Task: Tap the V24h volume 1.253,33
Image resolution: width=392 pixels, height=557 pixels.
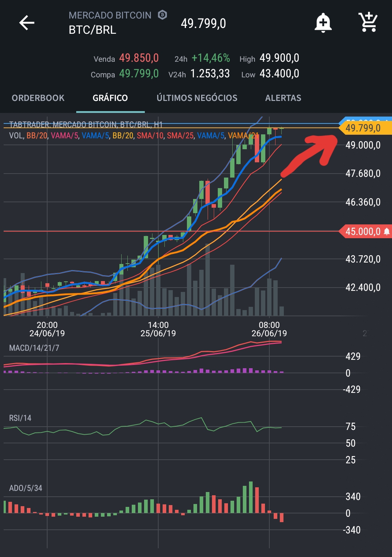Action: pos(210,74)
